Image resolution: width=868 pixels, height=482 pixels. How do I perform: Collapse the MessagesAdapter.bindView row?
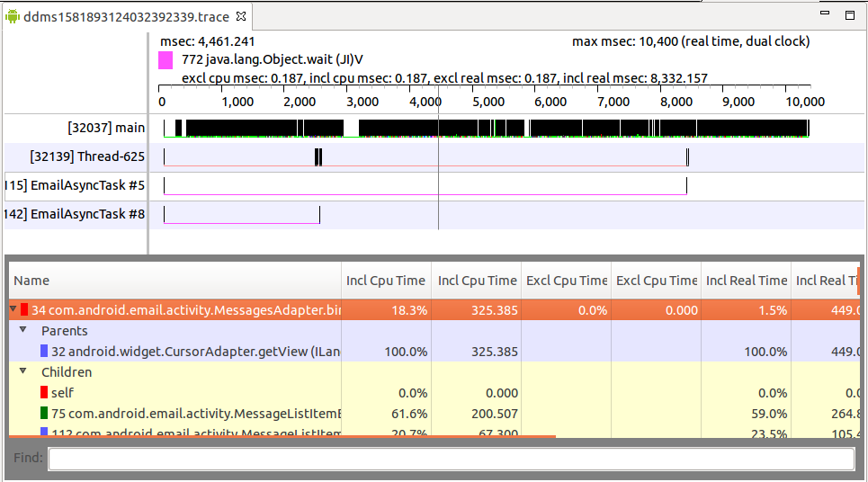(x=13, y=309)
